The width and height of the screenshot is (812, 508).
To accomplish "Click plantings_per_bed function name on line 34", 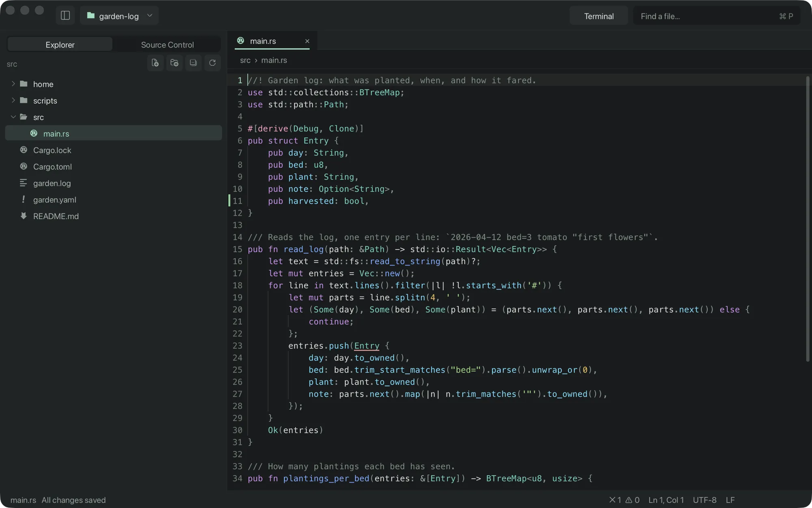I will pyautogui.click(x=326, y=478).
